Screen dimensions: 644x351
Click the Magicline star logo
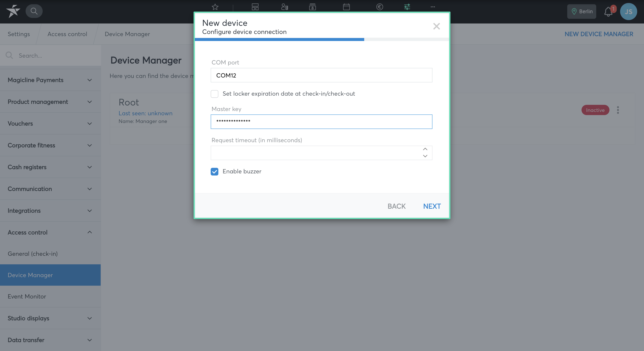pyautogui.click(x=13, y=11)
